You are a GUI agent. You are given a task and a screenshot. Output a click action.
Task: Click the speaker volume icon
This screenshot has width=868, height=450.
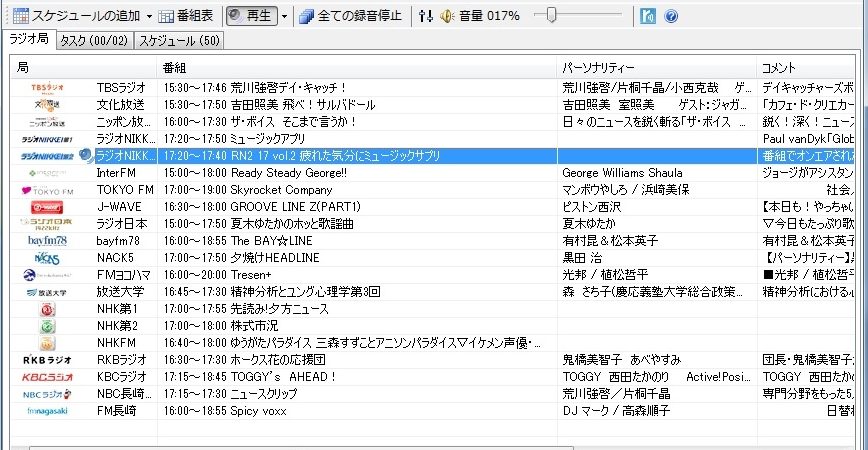click(446, 16)
